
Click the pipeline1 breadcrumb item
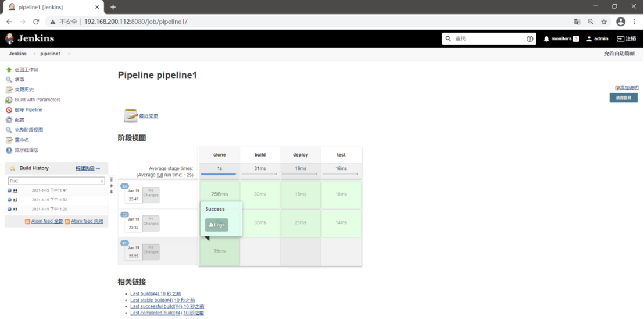click(51, 54)
